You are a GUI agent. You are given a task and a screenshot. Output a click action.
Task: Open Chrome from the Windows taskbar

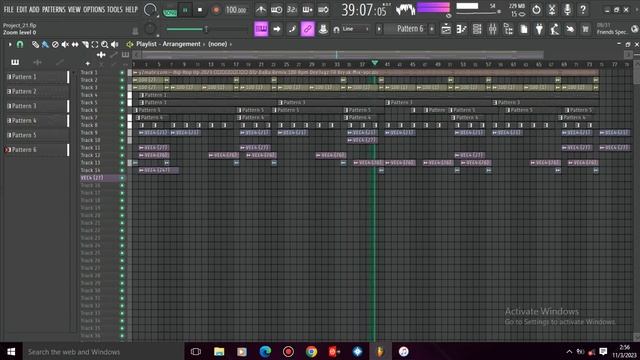pos(311,351)
